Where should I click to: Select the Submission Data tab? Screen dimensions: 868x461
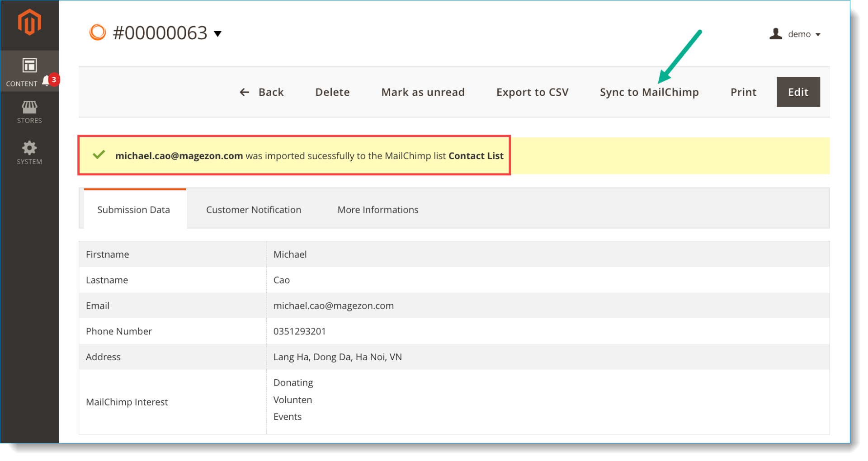(133, 209)
